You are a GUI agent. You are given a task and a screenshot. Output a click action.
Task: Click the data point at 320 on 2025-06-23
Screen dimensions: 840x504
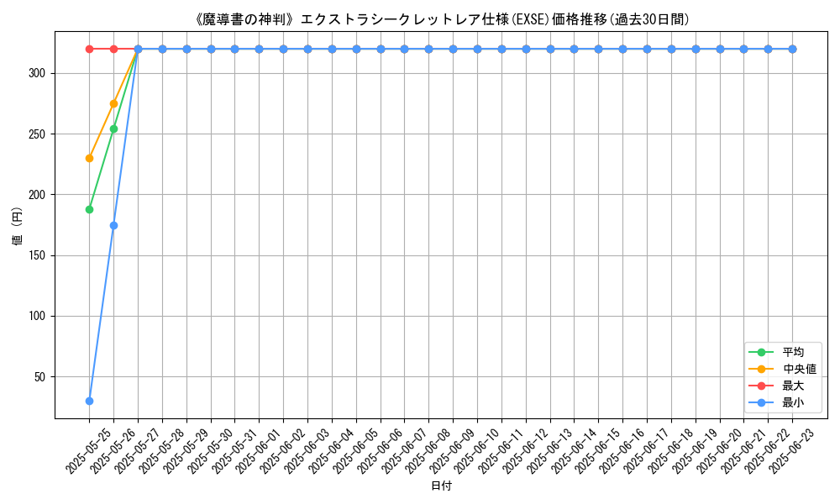(x=792, y=50)
